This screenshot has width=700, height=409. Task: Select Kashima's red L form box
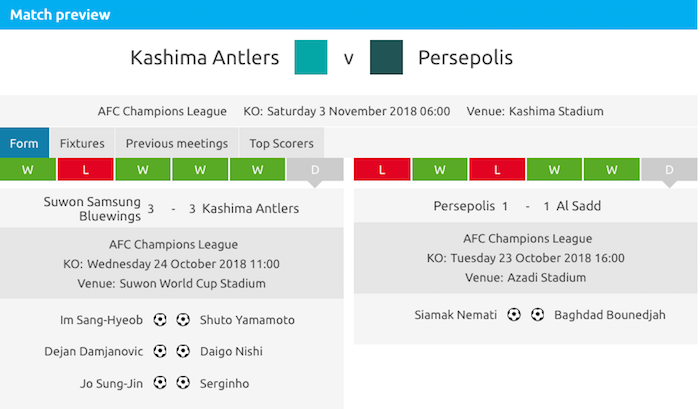[86, 170]
